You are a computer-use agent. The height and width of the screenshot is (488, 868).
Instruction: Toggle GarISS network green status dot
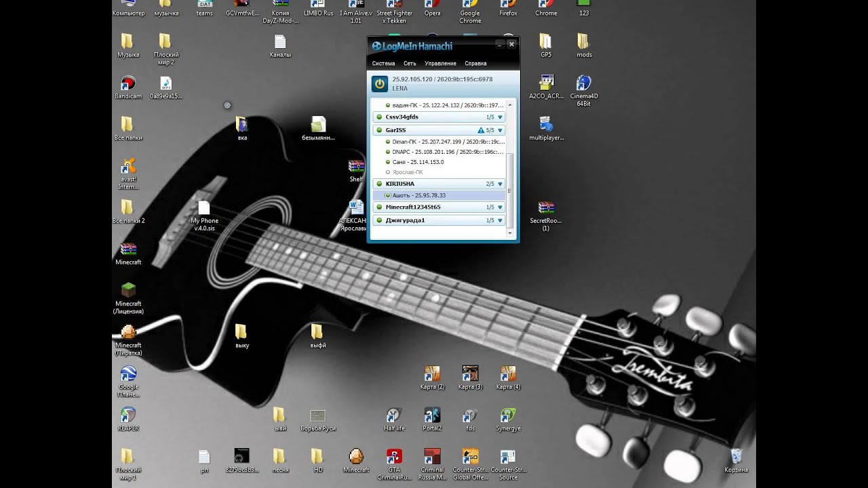(380, 130)
